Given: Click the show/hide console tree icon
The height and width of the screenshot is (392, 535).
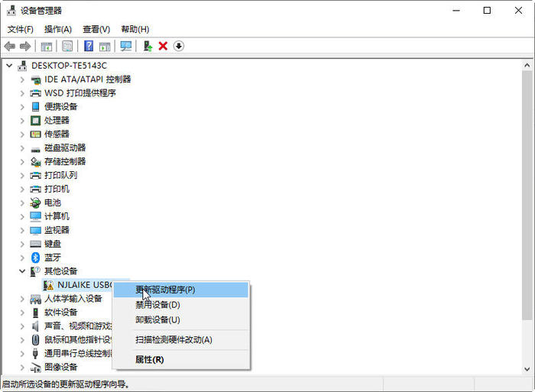Looking at the screenshot, I should point(47,46).
